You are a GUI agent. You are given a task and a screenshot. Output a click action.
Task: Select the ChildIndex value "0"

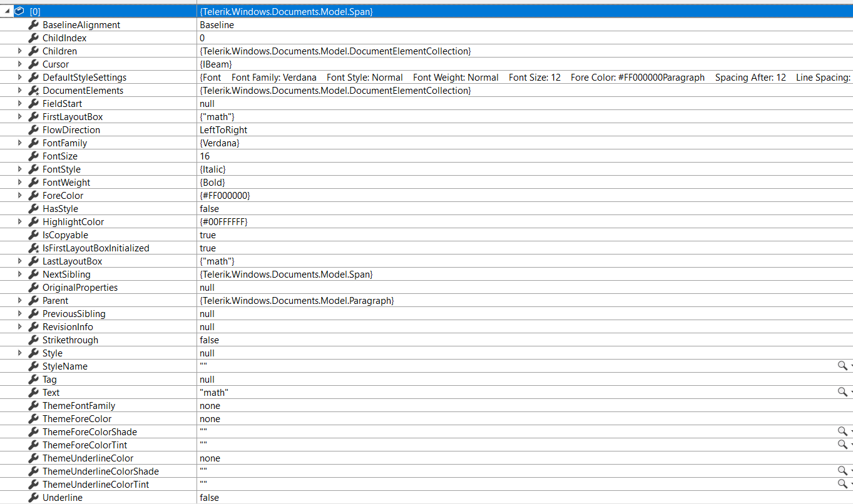pos(202,38)
